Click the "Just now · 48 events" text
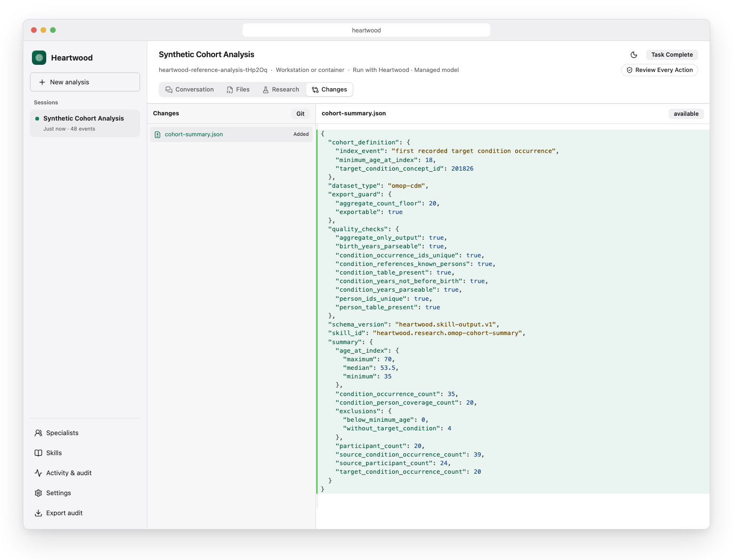Viewport: 733px width, 560px height. 69,129
